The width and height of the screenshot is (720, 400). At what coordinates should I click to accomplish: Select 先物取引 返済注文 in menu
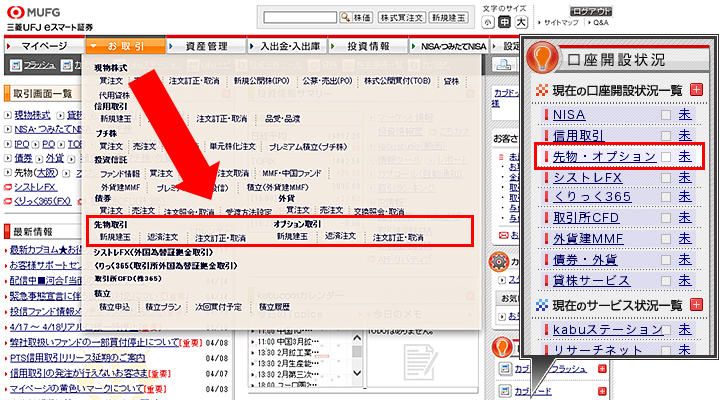[163, 237]
